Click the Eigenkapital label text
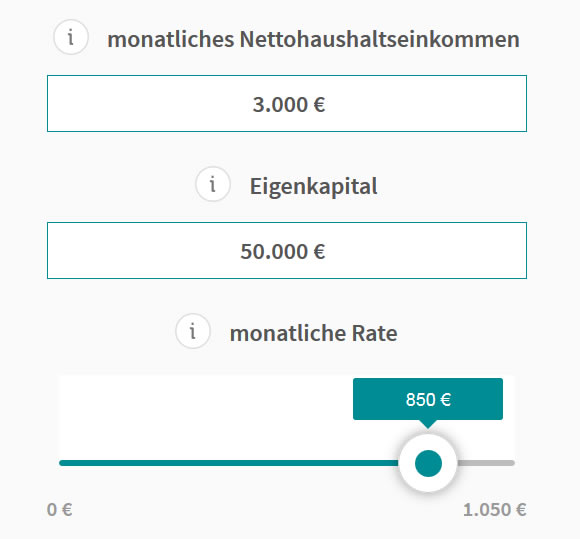Viewport: 580px width, 539px height. tap(313, 186)
